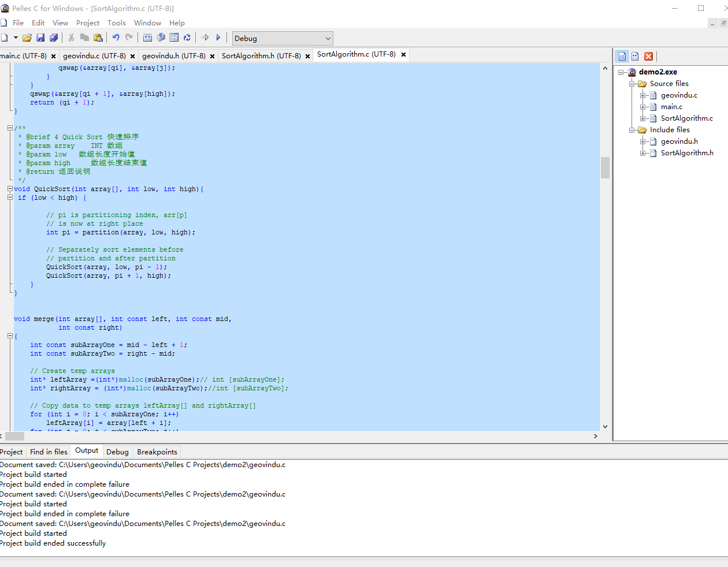This screenshot has height=567, width=728.
Task: Click the Save All toolbar icon
Action: coord(54,38)
